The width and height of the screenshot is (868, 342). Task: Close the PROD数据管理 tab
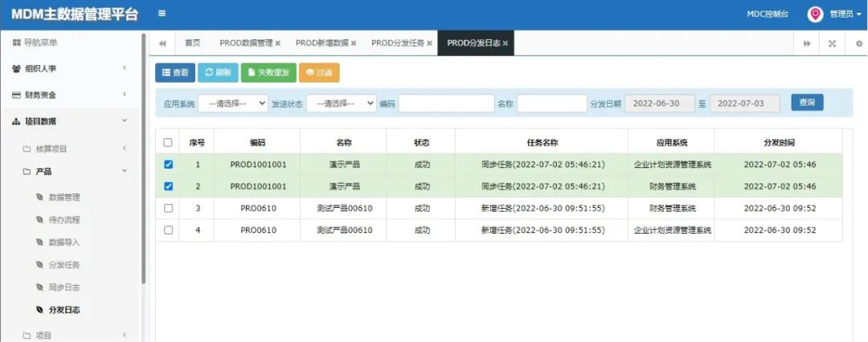tap(278, 43)
